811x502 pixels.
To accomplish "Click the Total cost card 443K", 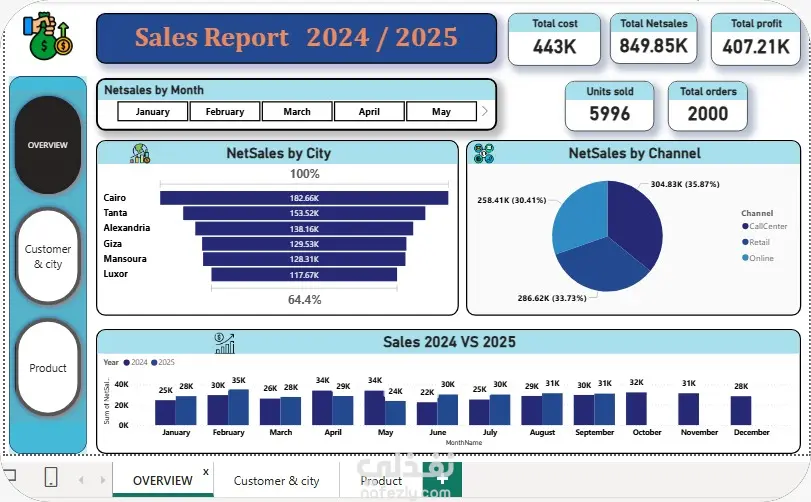I will (x=554, y=39).
